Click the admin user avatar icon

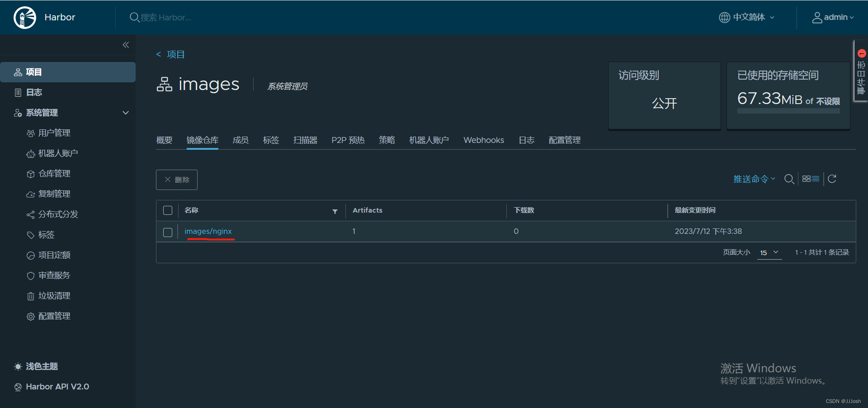817,17
